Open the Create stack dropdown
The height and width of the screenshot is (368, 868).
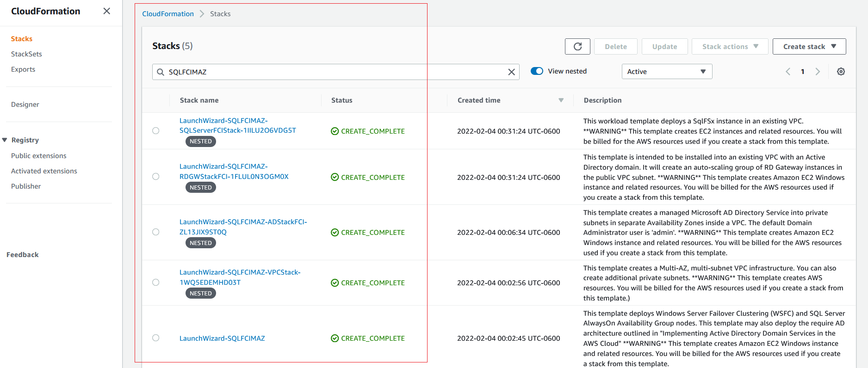point(809,46)
